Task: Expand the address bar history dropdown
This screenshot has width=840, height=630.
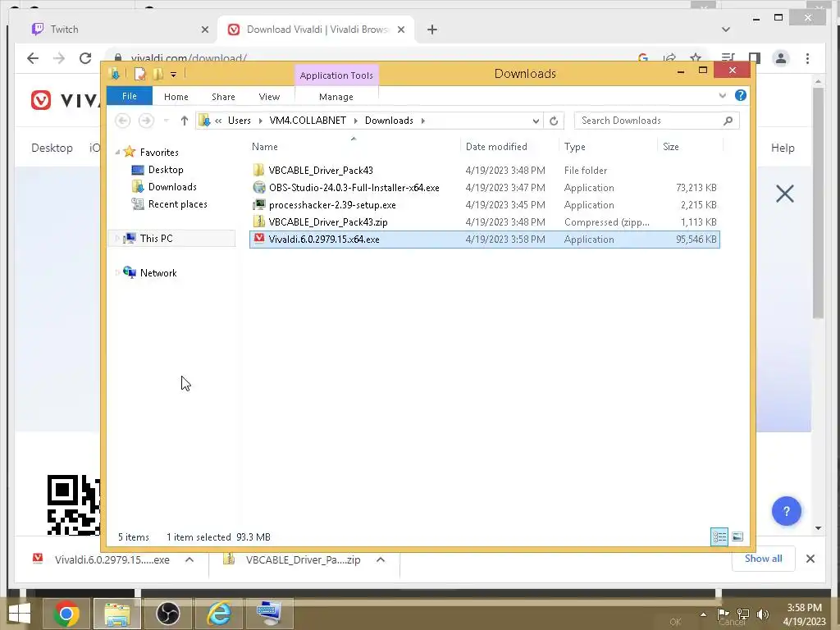Action: point(535,121)
